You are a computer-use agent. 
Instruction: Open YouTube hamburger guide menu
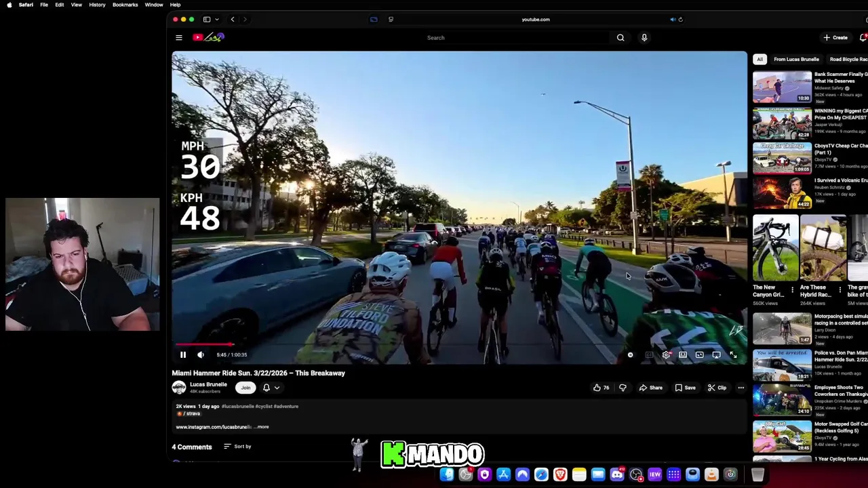coord(178,38)
